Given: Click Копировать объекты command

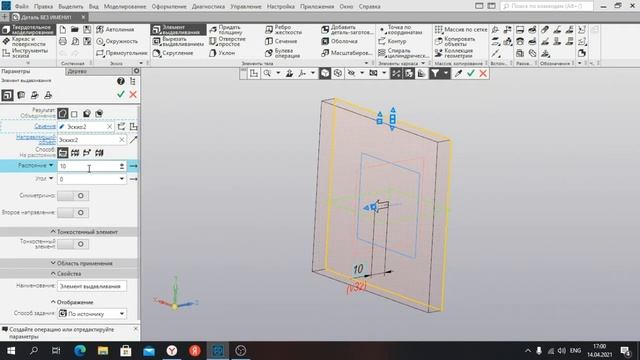Looking at the screenshot, I should (455, 41).
